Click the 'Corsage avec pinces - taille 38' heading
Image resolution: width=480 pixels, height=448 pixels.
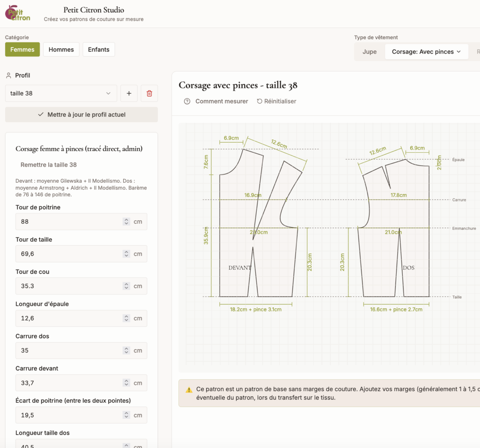[238, 85]
